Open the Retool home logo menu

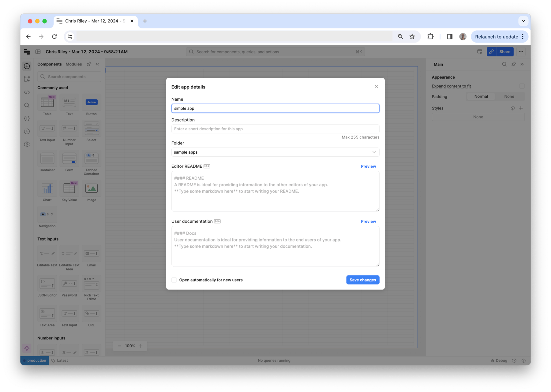coord(27,52)
